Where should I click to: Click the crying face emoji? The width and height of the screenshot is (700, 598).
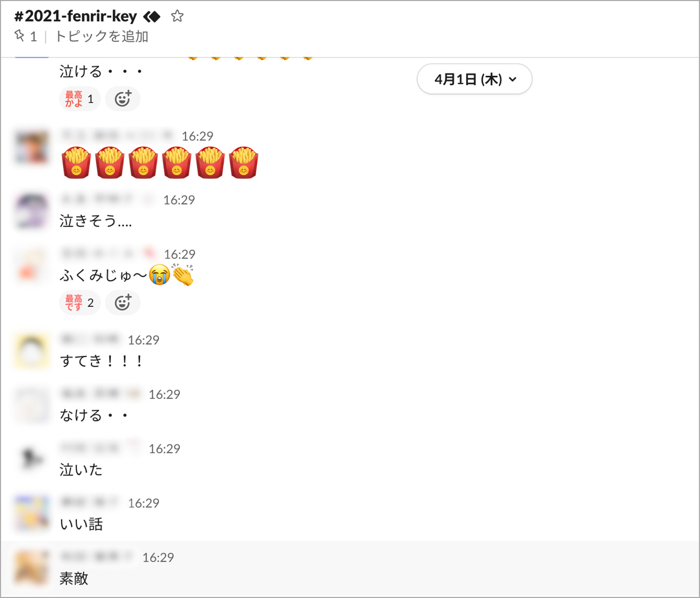click(159, 275)
